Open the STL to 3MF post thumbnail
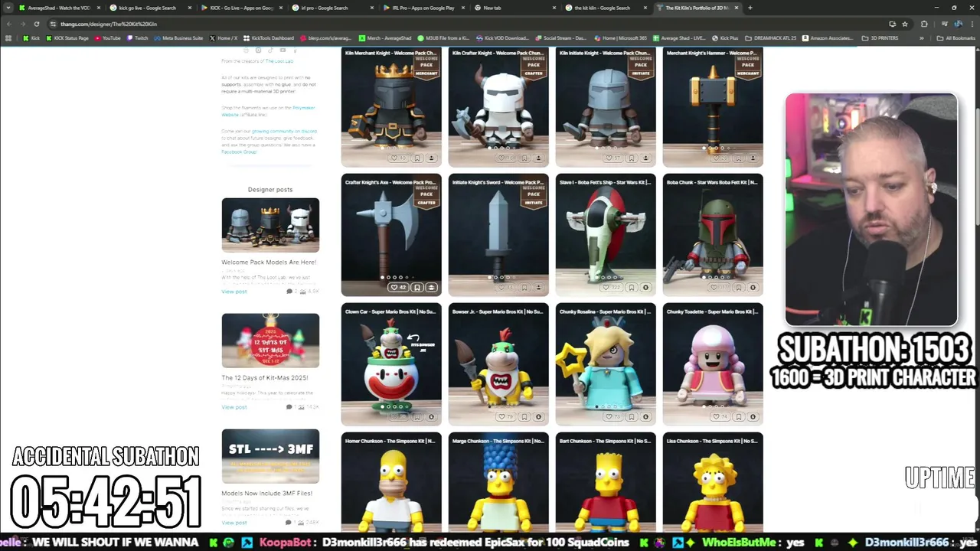 coord(270,456)
